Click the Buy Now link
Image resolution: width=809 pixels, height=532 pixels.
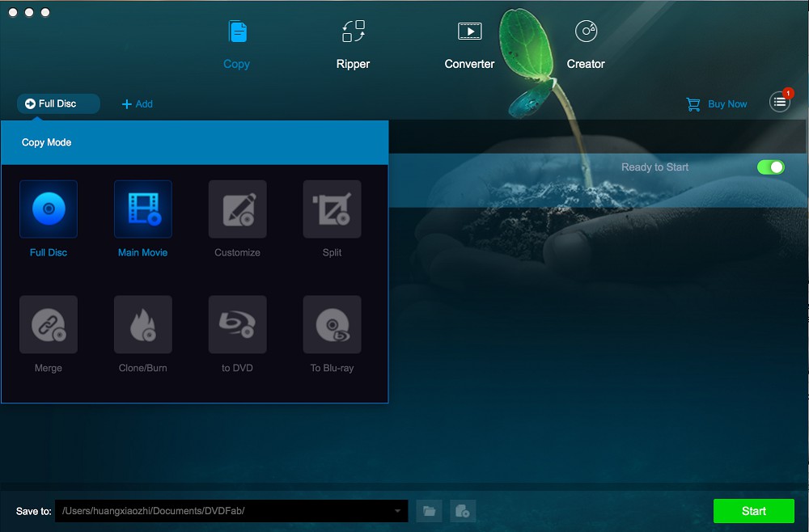point(717,104)
